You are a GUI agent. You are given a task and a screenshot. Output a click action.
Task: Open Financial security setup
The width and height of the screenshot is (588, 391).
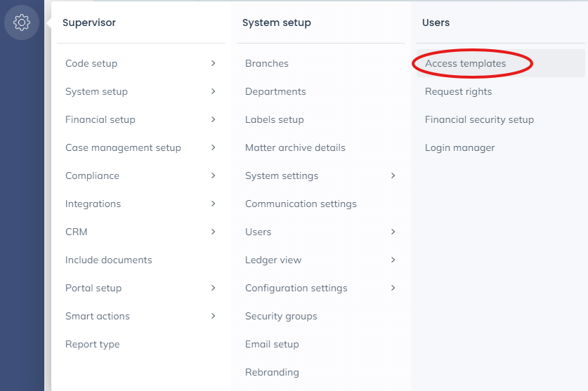[x=479, y=119]
